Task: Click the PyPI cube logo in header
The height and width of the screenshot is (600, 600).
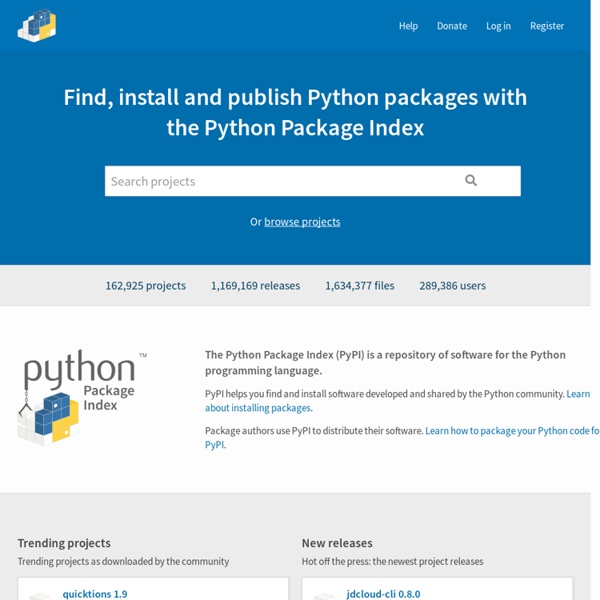Action: click(x=37, y=26)
